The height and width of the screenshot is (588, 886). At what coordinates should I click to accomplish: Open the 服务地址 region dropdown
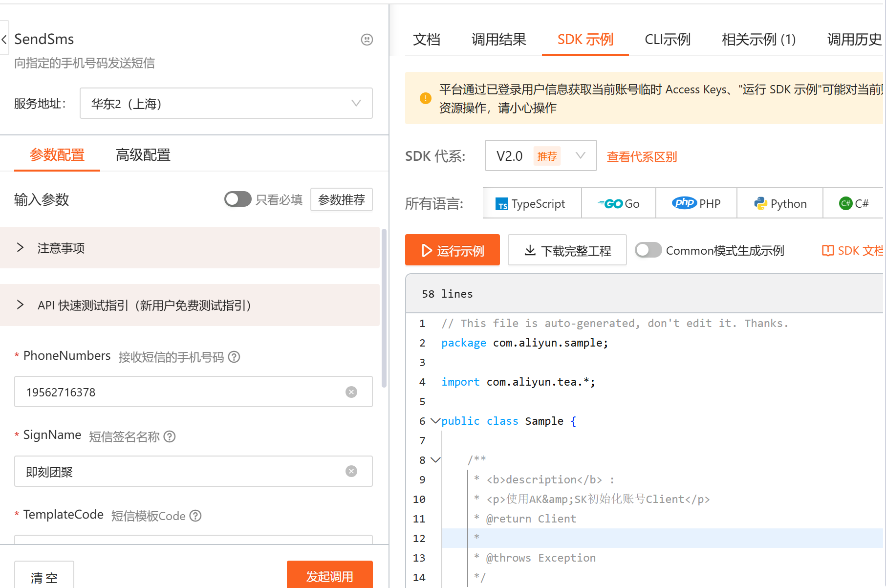[226, 103]
